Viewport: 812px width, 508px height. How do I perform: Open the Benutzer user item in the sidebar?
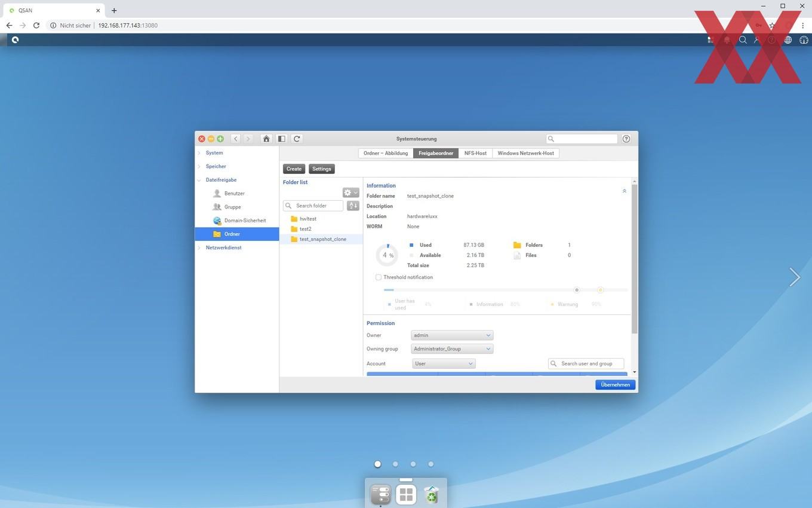pyautogui.click(x=234, y=194)
